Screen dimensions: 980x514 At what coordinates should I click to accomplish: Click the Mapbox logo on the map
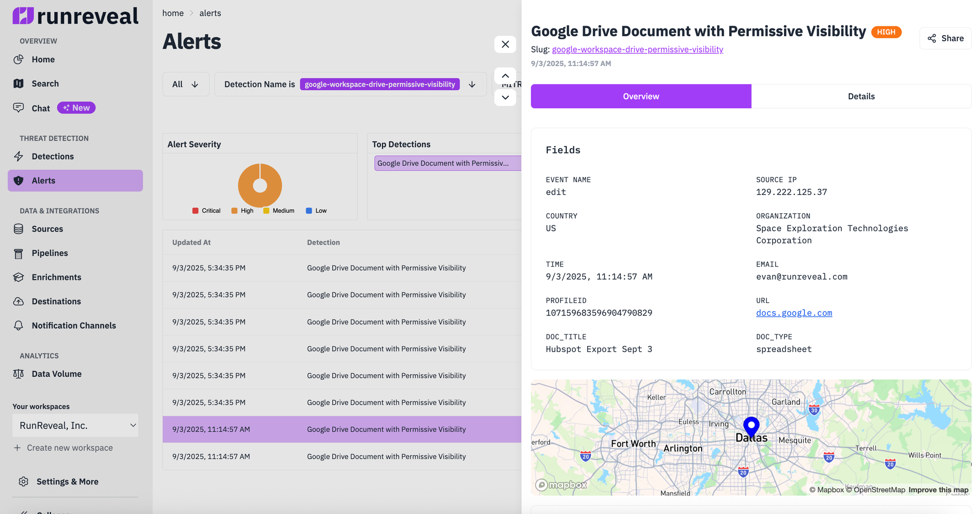[x=562, y=485]
